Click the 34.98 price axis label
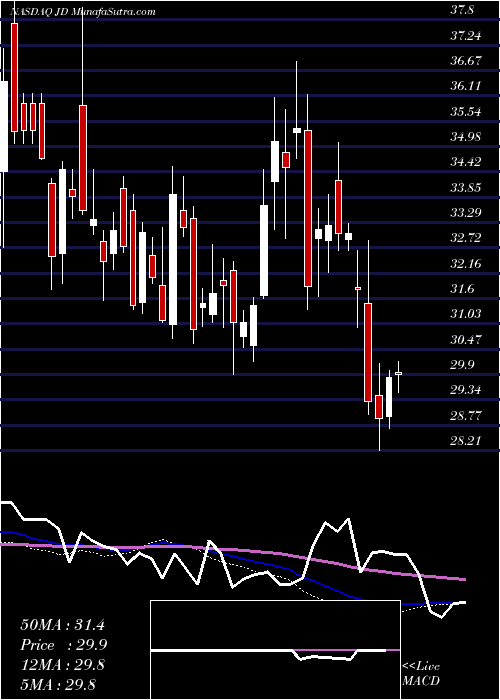The height and width of the screenshot is (700, 500). pos(466,137)
